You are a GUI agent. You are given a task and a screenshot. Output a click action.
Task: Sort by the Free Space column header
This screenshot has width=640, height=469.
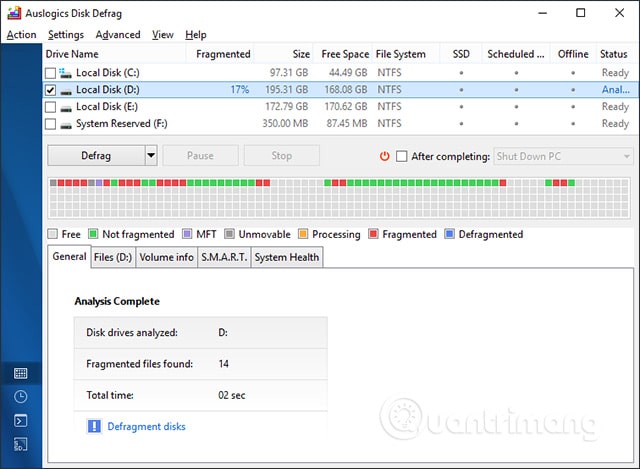[345, 54]
